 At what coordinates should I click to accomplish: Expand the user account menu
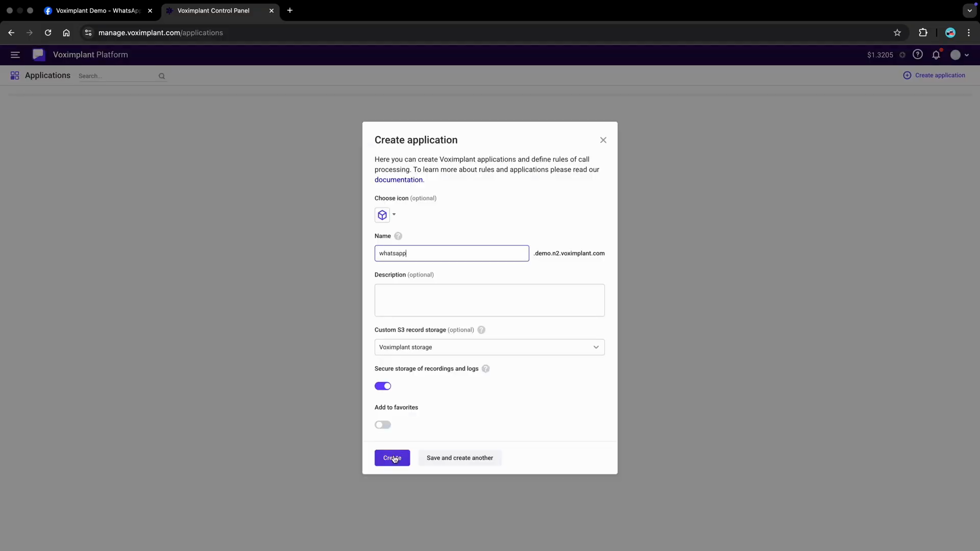point(960,55)
